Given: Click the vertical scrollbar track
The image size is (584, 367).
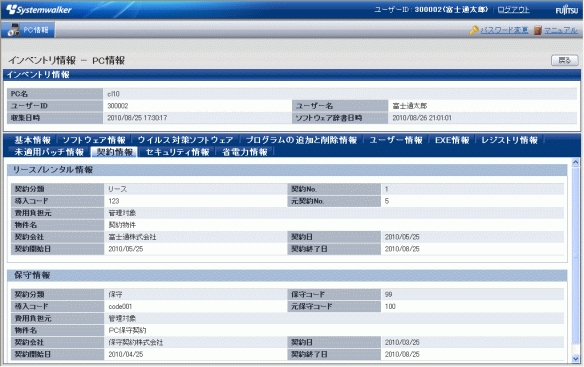Looking at the screenshot, I should 575,261.
